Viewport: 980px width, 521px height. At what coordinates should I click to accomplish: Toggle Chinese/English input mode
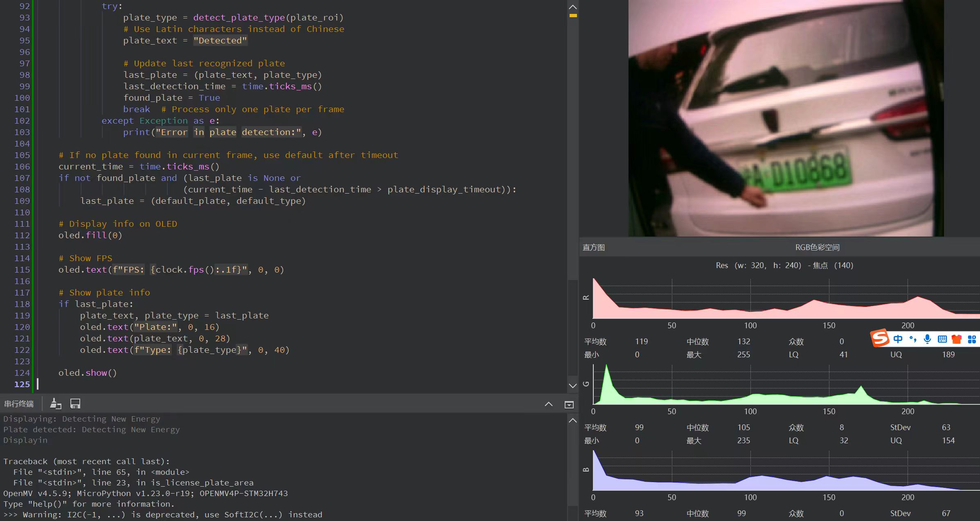click(898, 339)
